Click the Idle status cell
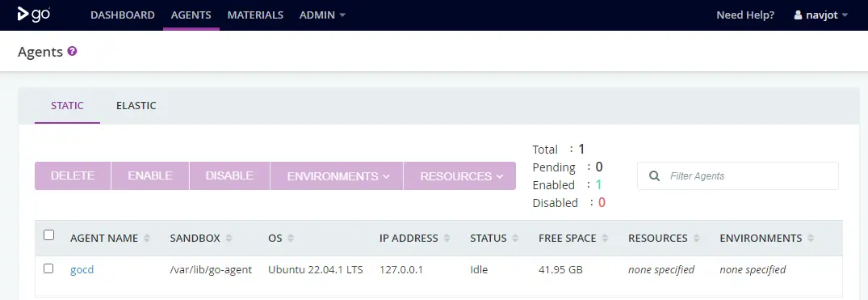Screen dimensions: 868x300 (479, 270)
